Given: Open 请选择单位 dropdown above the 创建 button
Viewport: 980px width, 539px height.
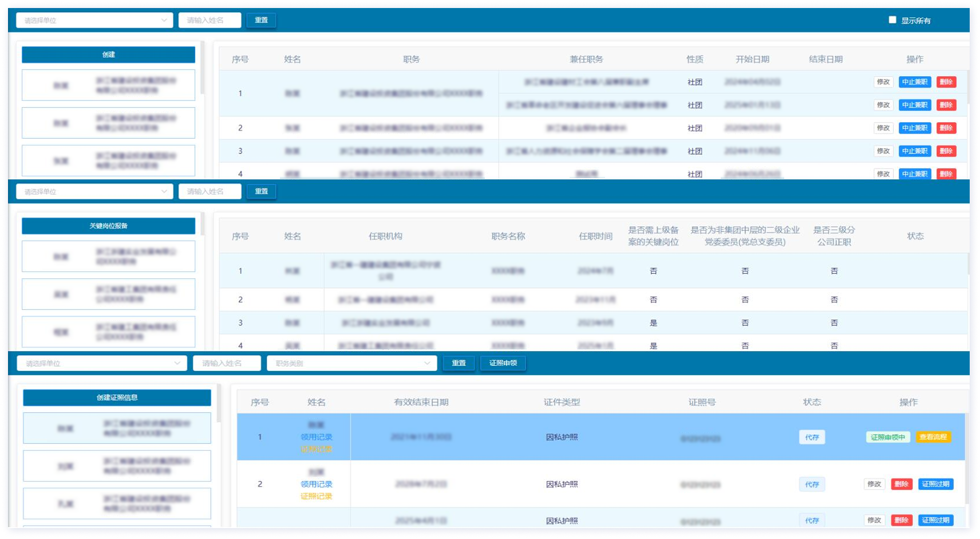Looking at the screenshot, I should click(x=94, y=20).
